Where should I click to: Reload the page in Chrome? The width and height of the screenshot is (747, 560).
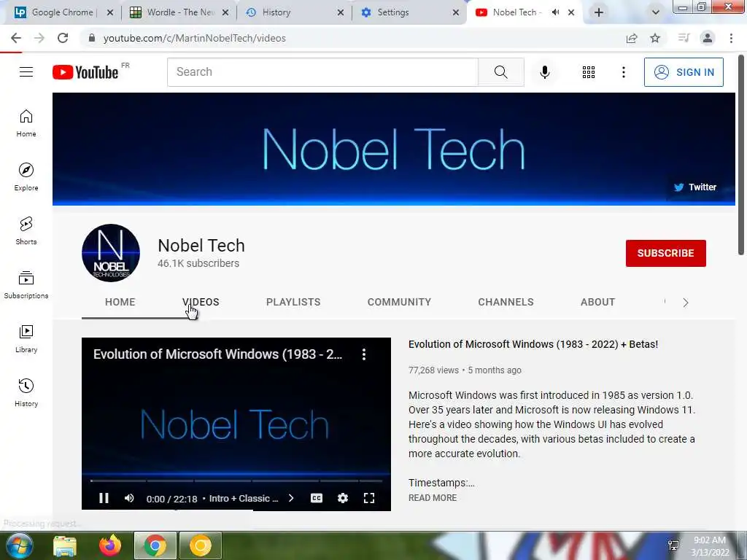point(63,38)
